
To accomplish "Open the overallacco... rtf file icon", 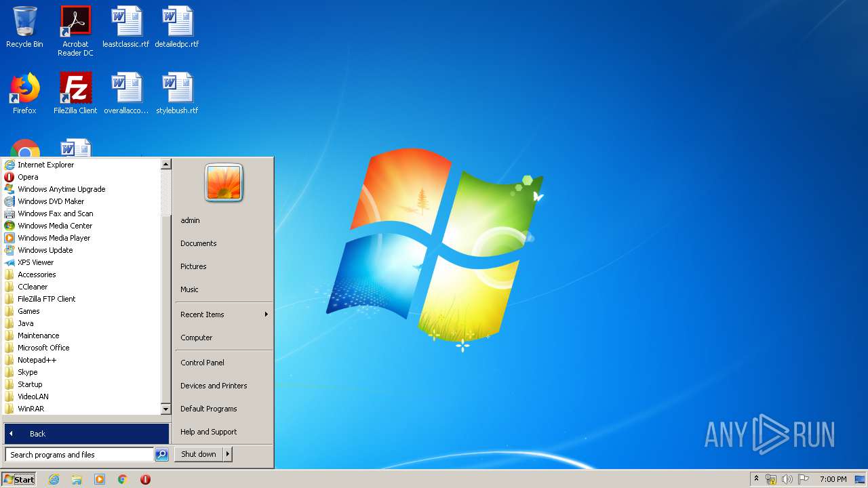I will 126,94.
